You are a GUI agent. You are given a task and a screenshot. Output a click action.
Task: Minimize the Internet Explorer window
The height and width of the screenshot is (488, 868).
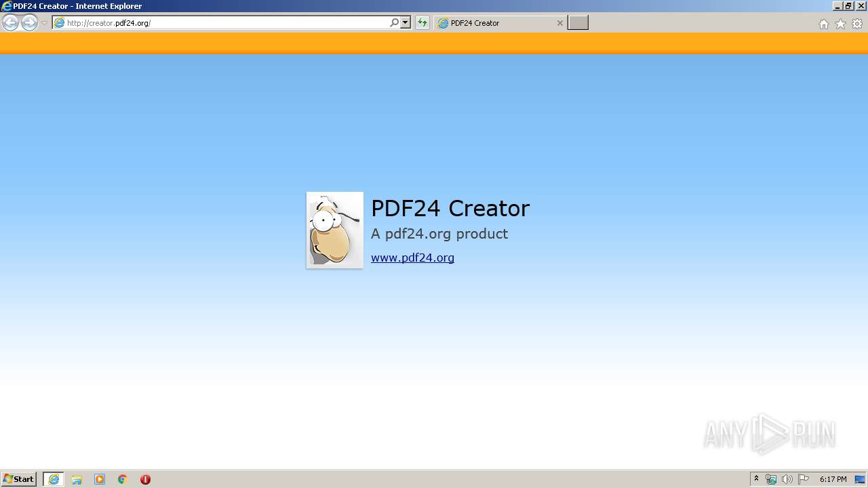pyautogui.click(x=837, y=6)
